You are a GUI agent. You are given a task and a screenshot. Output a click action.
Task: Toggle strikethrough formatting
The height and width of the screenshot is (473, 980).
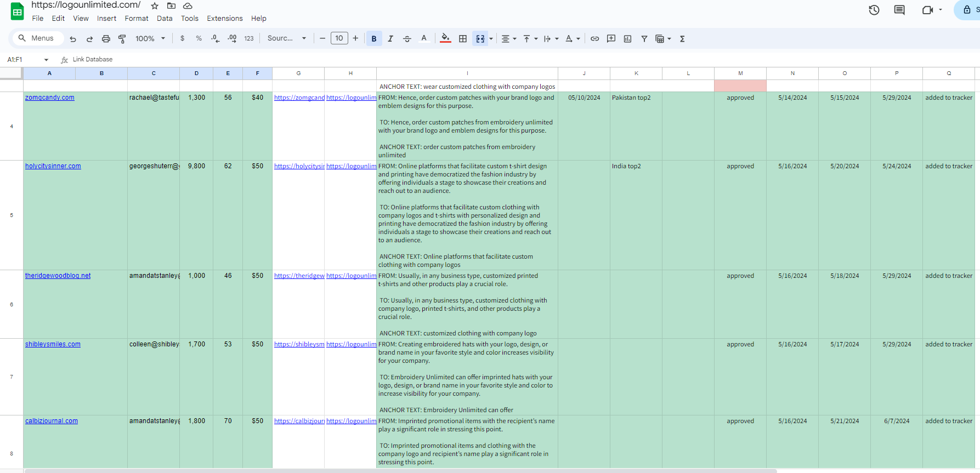(x=407, y=38)
